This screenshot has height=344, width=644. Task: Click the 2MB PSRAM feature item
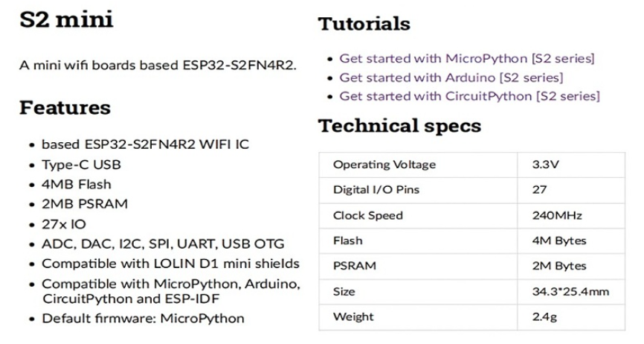(85, 204)
